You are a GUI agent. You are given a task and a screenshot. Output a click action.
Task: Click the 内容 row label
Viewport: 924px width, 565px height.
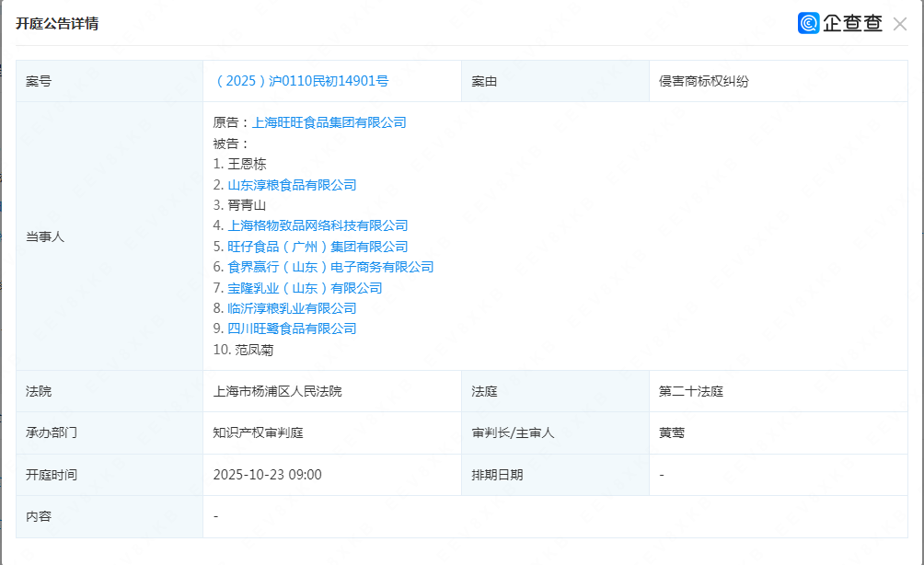(39, 516)
